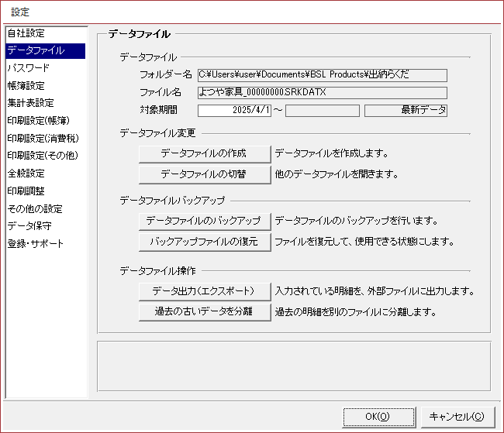Open 印刷設定(消費税) settings

[42, 139]
